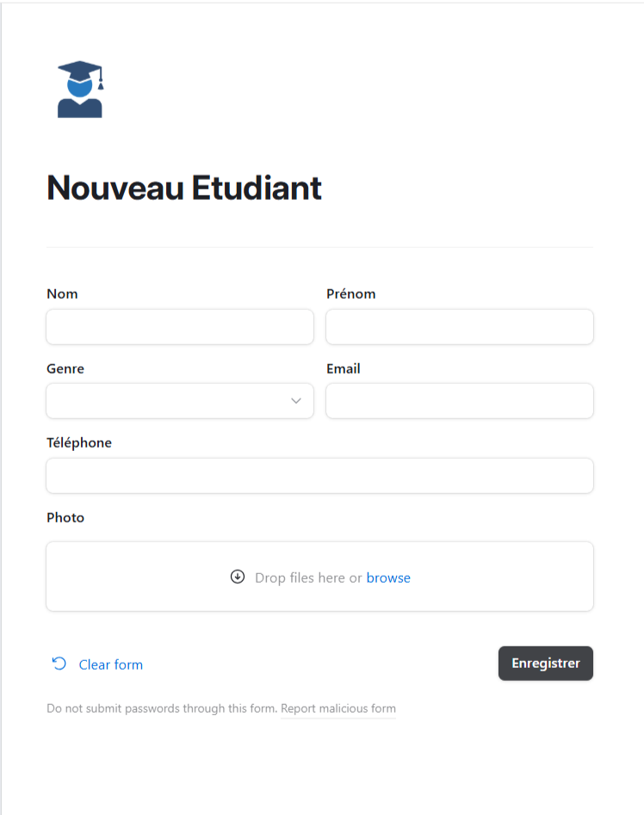The width and height of the screenshot is (644, 815).
Task: Click the Photo file drop zone
Action: tap(319, 577)
